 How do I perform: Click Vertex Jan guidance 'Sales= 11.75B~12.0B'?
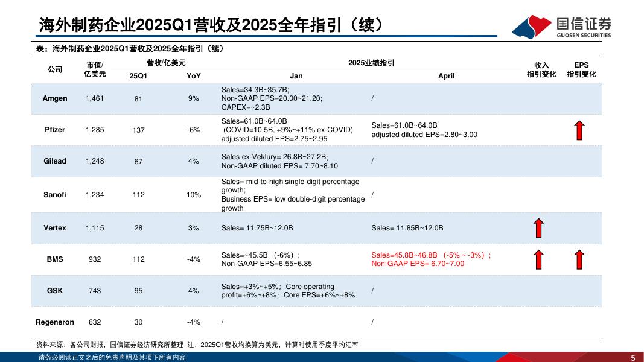tap(257, 228)
